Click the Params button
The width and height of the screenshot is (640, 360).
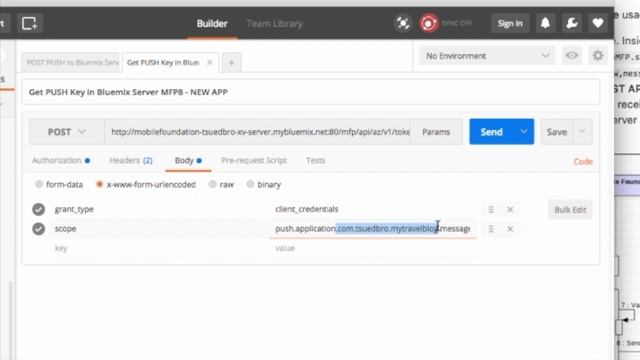(x=436, y=132)
